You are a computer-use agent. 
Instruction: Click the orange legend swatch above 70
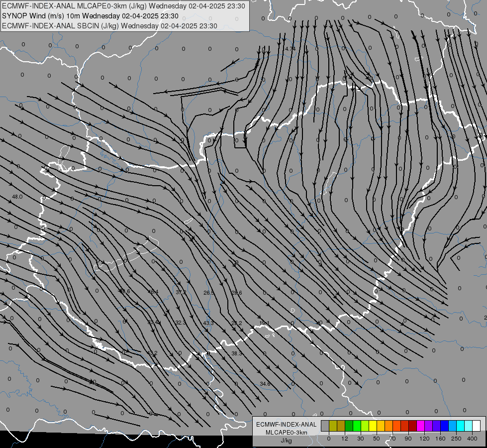tap(389, 426)
